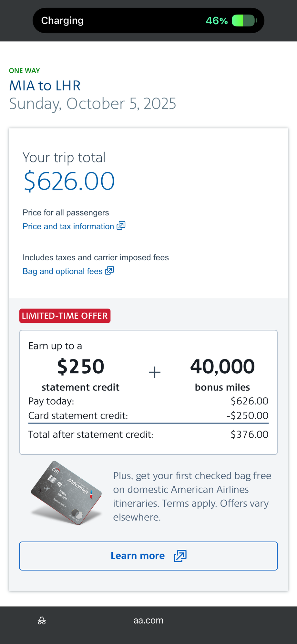The width and height of the screenshot is (297, 644).
Task: Click the $376.00 total after statement credit
Action: [x=249, y=434]
